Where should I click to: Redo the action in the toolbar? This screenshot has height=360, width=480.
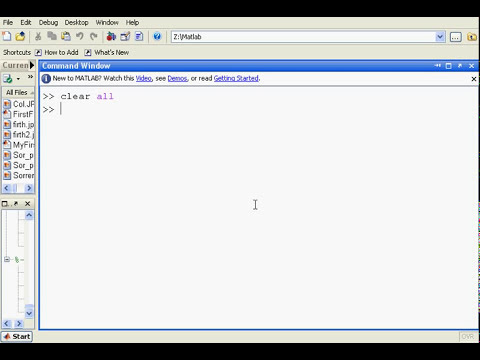pos(94,36)
